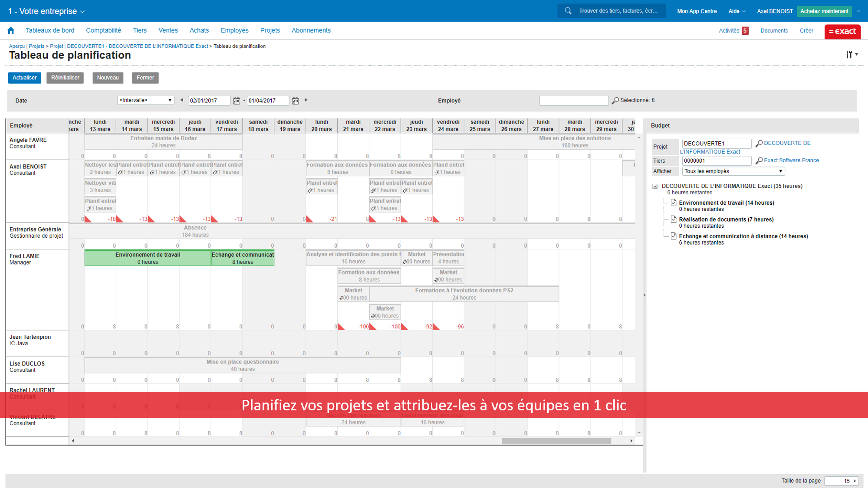This screenshot has height=488, width=868.
Task: Open the page customization tools icon
Action: coord(852,55)
